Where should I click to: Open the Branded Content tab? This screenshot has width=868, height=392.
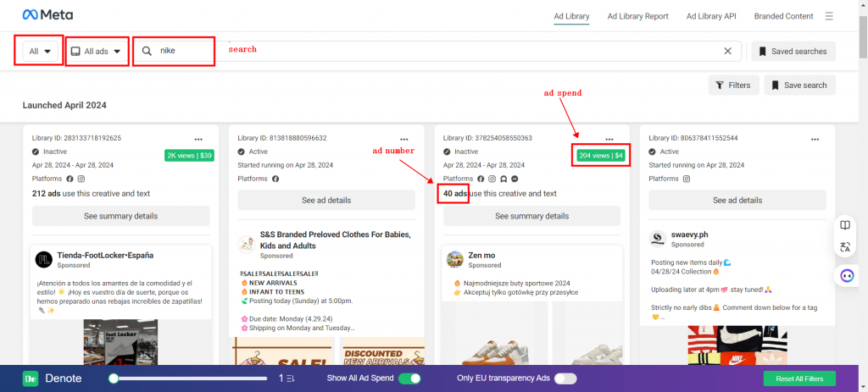pyautogui.click(x=783, y=16)
